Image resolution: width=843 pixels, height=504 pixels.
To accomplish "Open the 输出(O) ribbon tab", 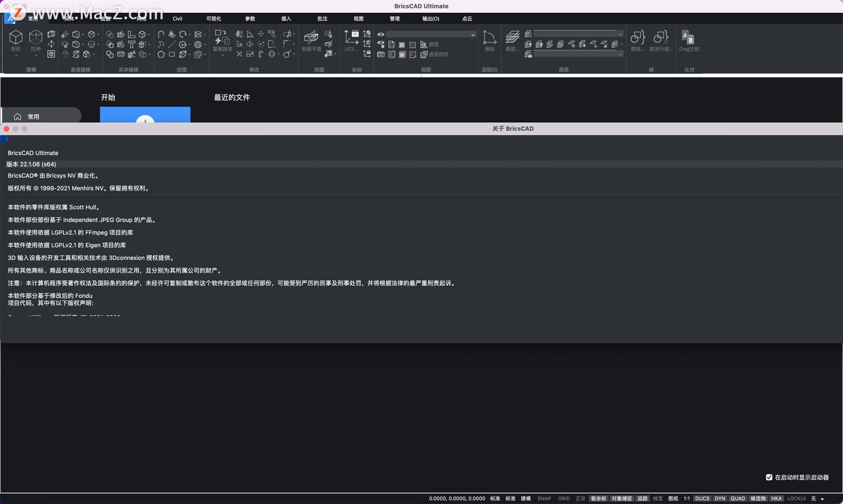I will [x=431, y=19].
